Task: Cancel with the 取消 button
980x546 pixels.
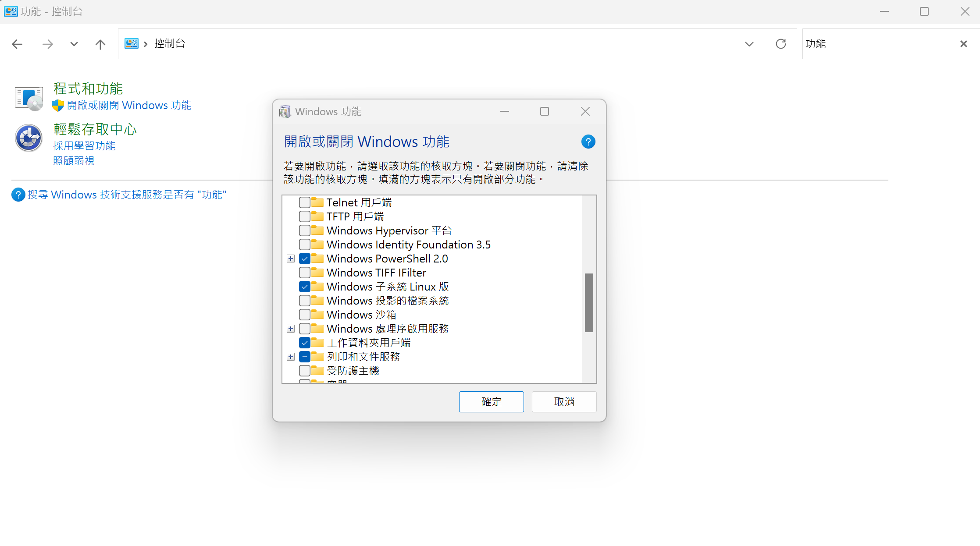Action: (564, 402)
